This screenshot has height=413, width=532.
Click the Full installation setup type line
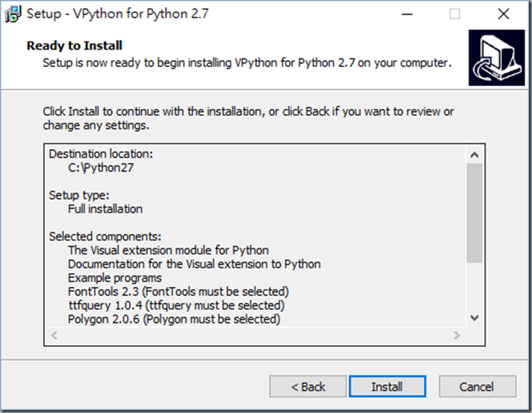coord(105,209)
